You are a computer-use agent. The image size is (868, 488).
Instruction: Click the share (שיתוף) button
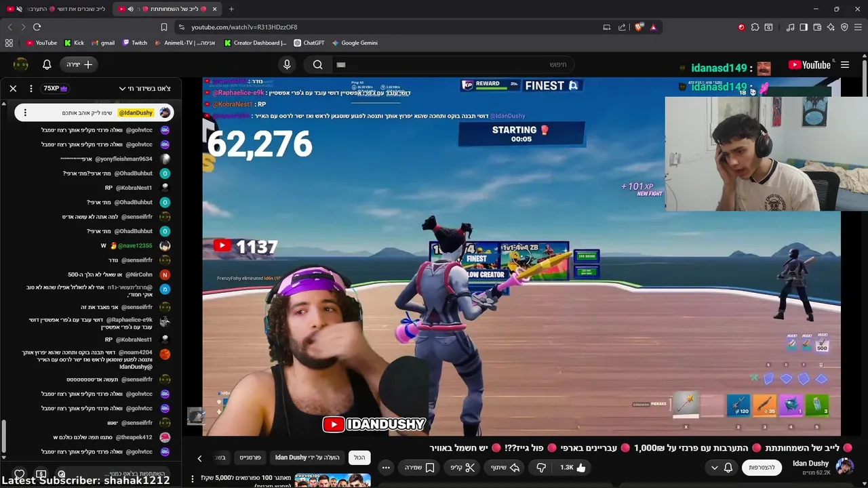click(x=505, y=468)
